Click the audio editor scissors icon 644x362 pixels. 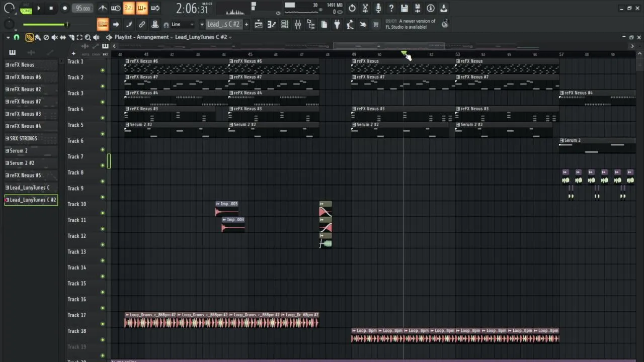(x=365, y=8)
